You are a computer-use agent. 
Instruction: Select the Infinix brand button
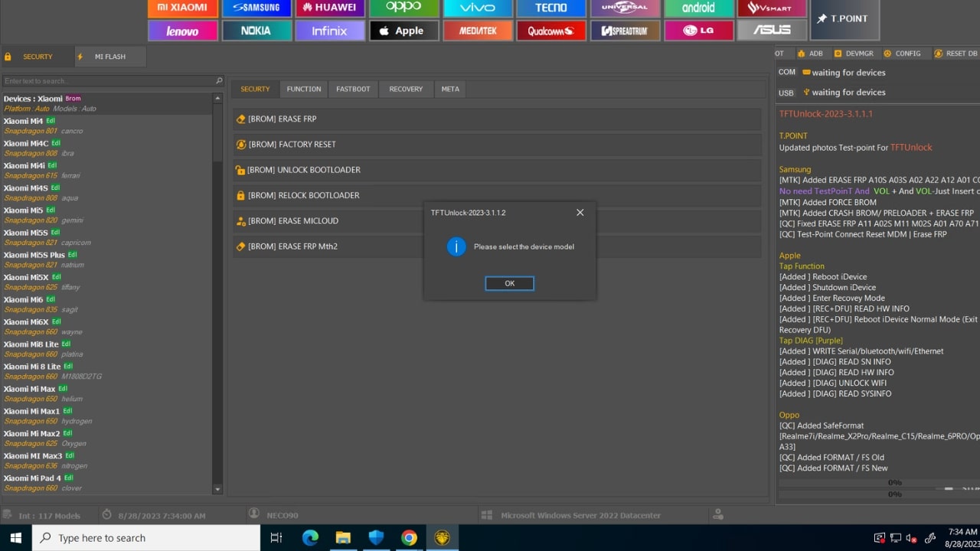[x=330, y=31]
